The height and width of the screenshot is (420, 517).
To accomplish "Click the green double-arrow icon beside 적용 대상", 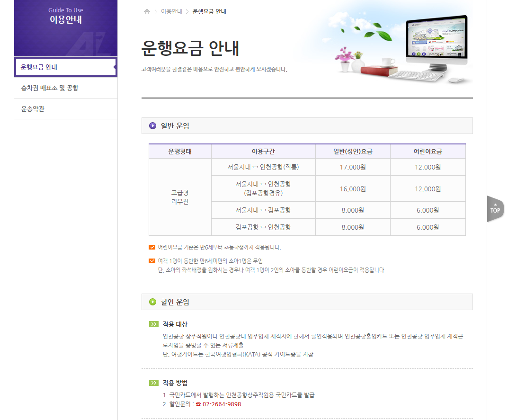I will [154, 323].
